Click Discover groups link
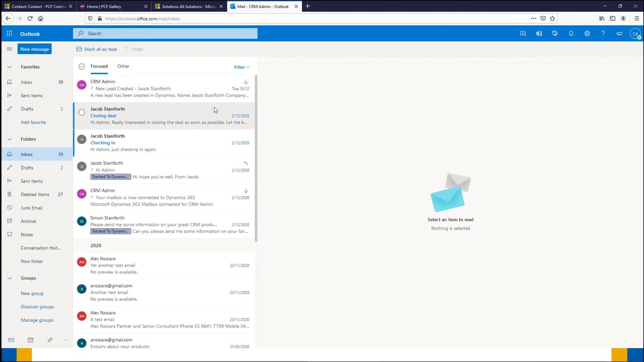The height and width of the screenshot is (362, 644). [37, 307]
